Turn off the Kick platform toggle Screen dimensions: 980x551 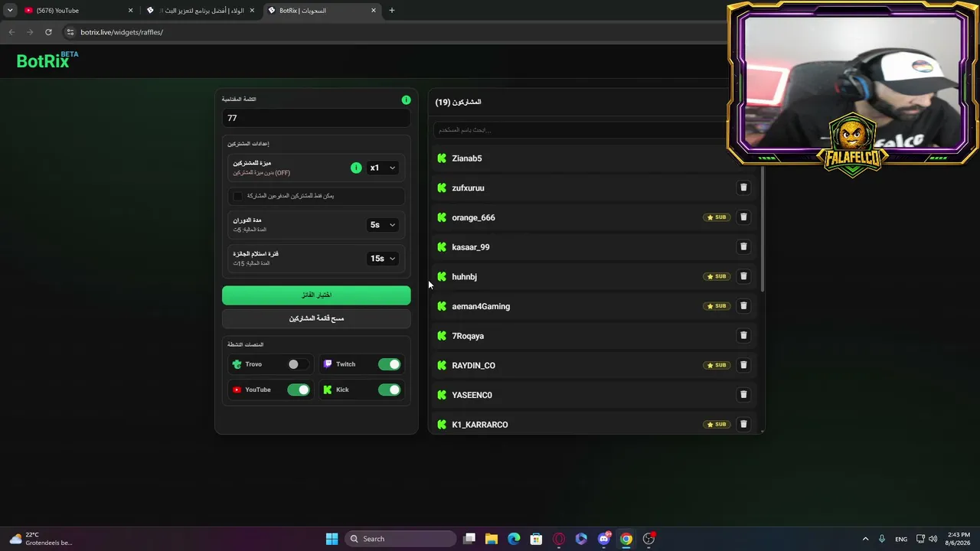389,390
